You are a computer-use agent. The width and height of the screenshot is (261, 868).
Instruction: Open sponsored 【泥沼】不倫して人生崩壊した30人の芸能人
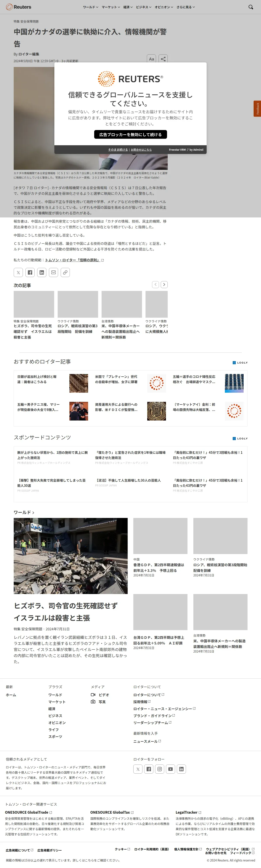pos(128,480)
